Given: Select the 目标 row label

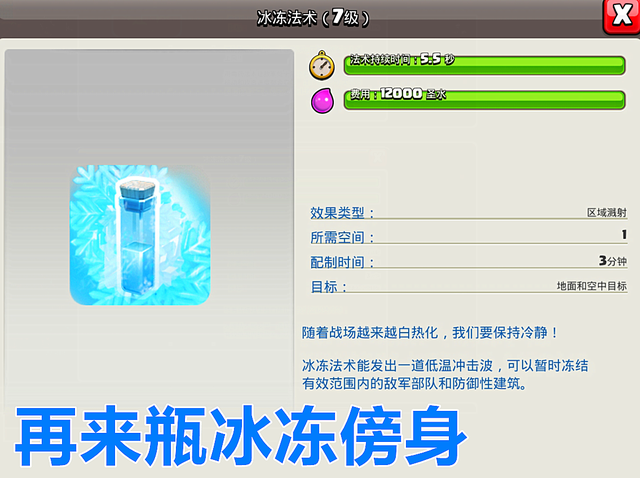Looking at the screenshot, I should coord(329,287).
